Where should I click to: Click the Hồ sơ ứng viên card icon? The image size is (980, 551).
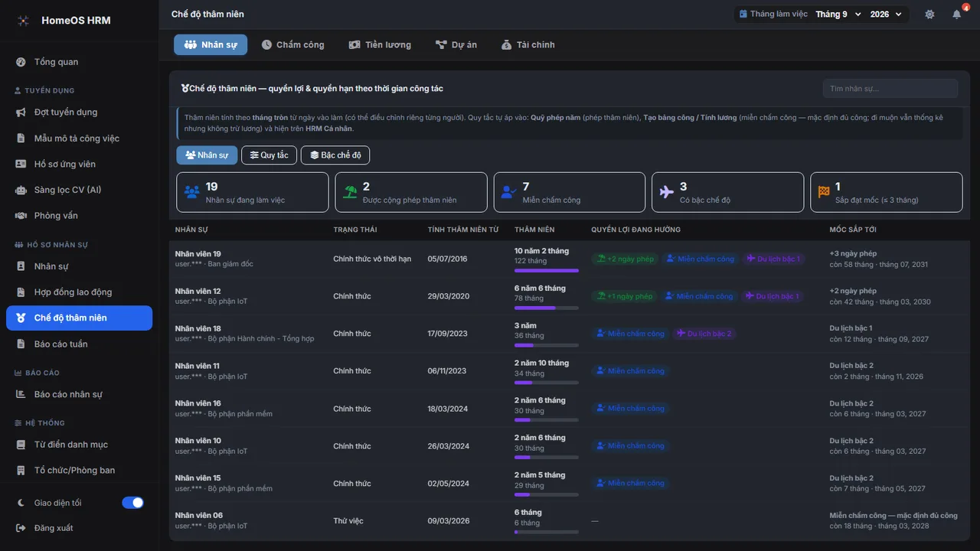(21, 164)
